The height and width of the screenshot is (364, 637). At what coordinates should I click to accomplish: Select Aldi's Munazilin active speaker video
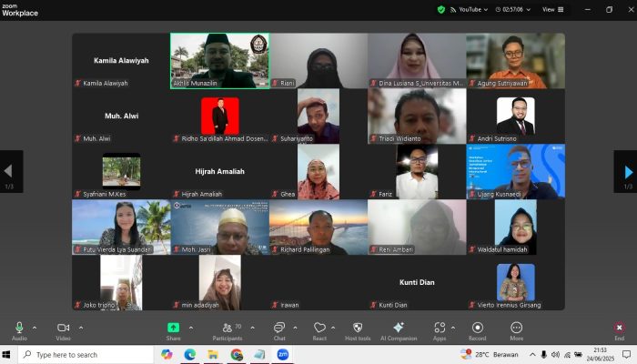pyautogui.click(x=220, y=61)
